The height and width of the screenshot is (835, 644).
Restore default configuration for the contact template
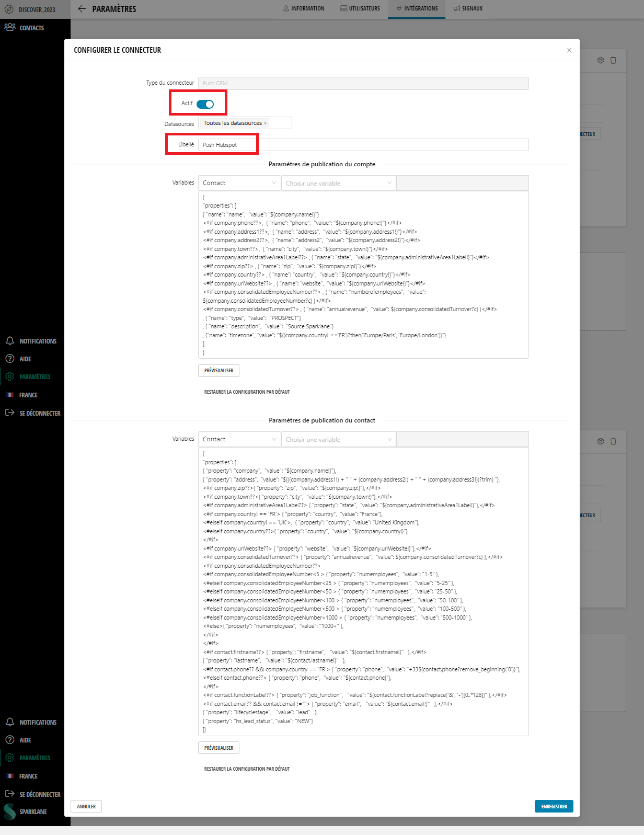tap(247, 769)
